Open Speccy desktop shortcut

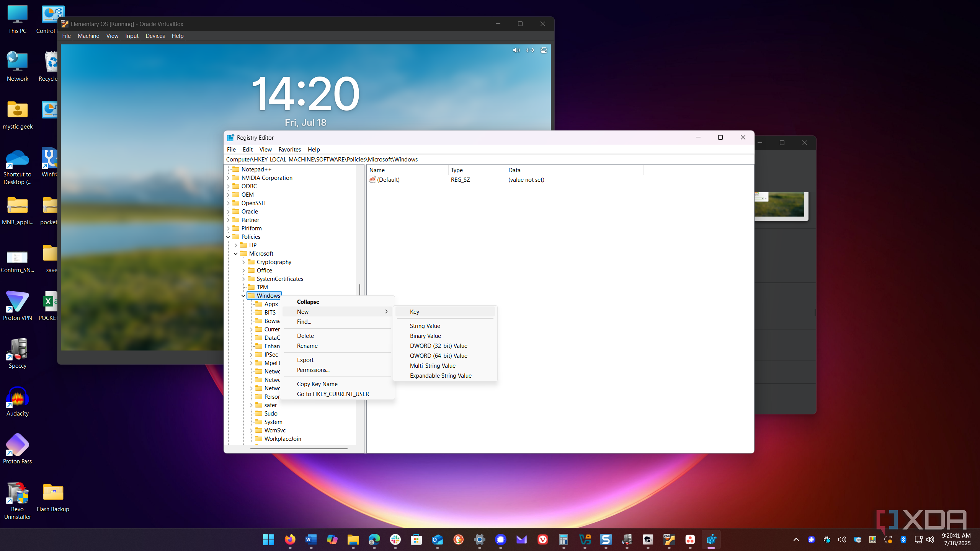coord(17,353)
